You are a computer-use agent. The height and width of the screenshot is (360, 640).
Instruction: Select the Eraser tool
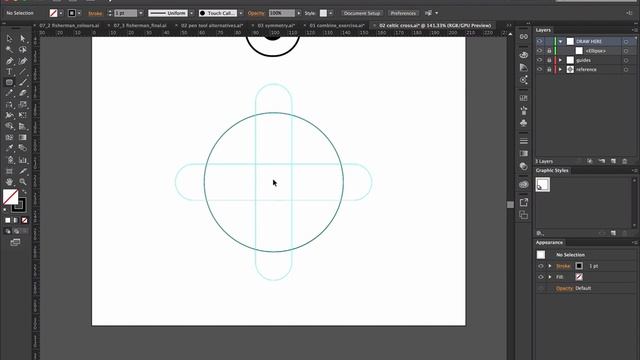tap(23, 93)
